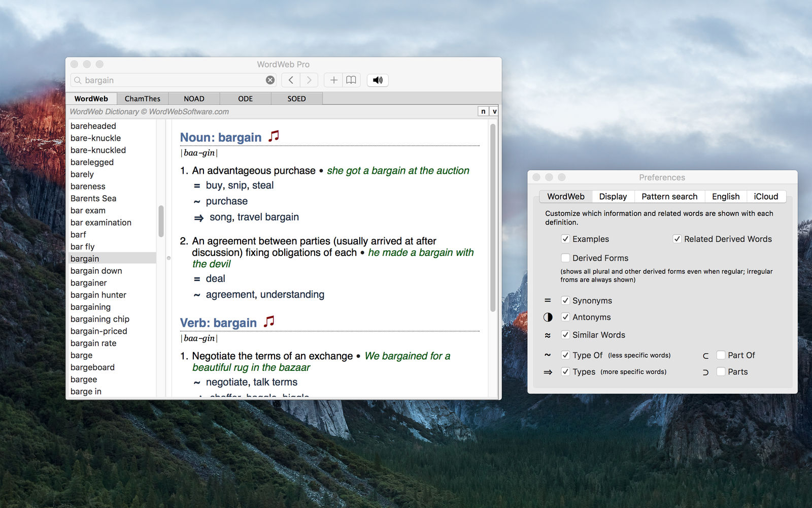Viewport: 812px width, 508px height.
Task: Select Display tab in Preferences
Action: point(613,197)
